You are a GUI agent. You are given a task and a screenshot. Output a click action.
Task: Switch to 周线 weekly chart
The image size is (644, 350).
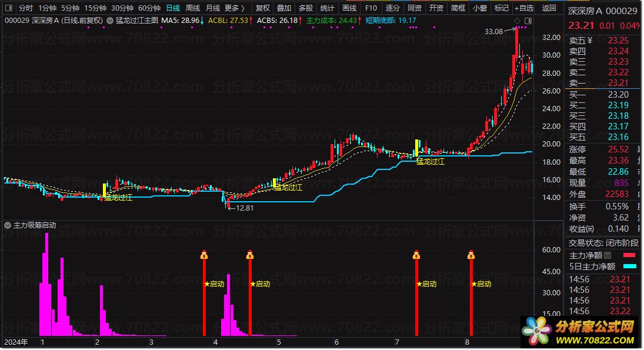pos(193,8)
